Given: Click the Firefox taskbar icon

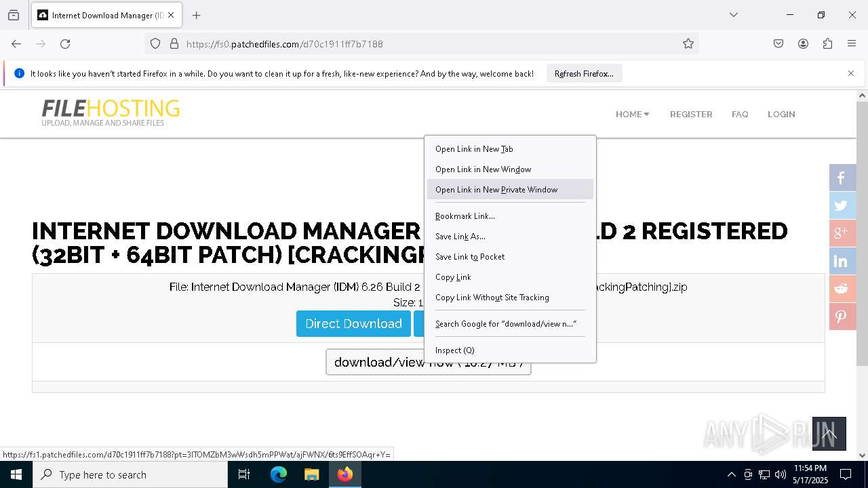Looking at the screenshot, I should tap(345, 474).
